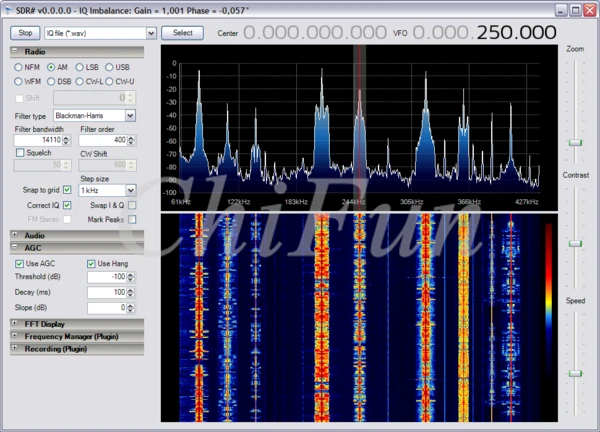600x432 pixels.
Task: Click the red VFO marker in spectrum
Action: pyautogui.click(x=359, y=126)
